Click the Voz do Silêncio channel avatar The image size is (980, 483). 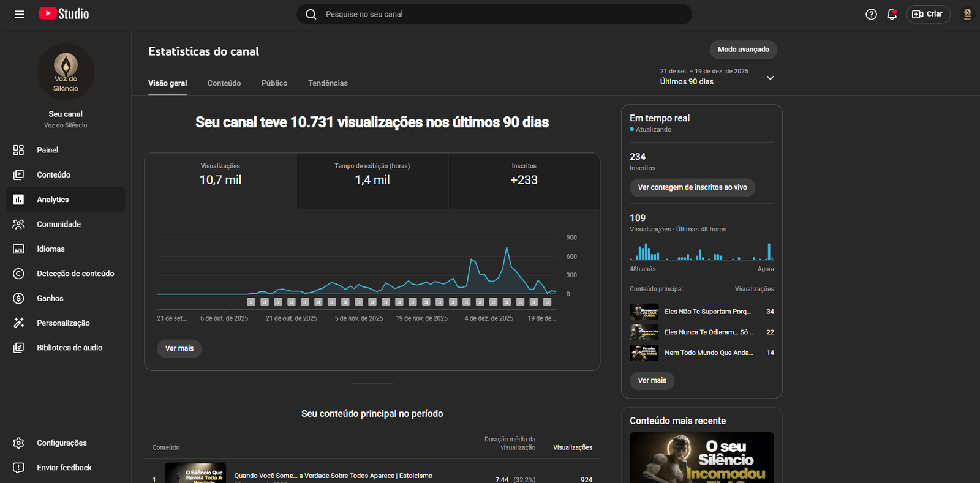click(66, 72)
